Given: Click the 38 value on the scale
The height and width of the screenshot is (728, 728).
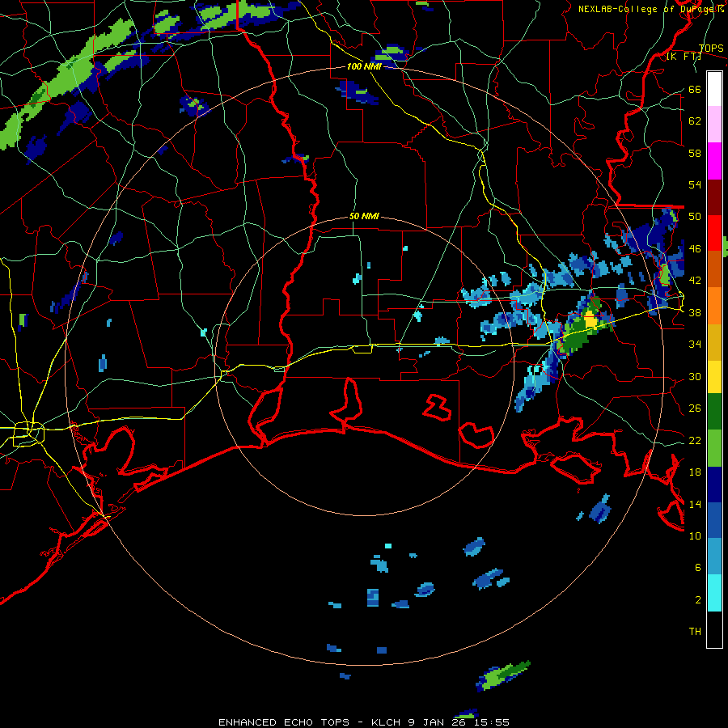Looking at the screenshot, I should [x=695, y=312].
